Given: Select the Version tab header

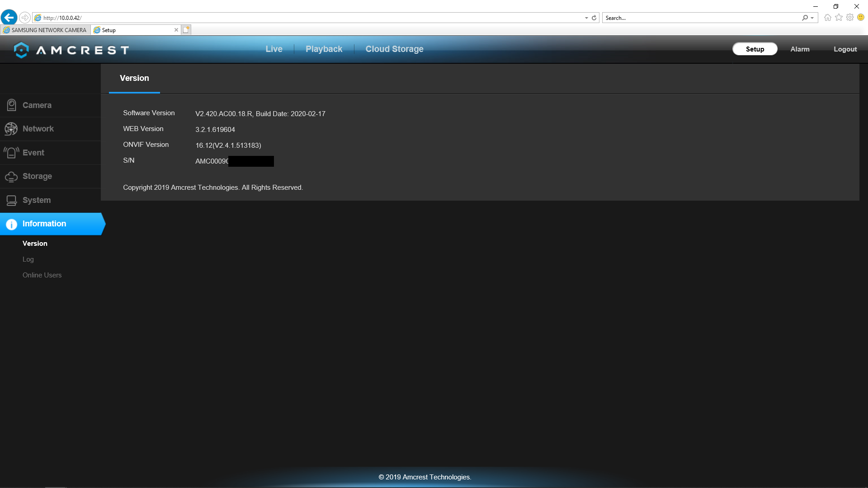Looking at the screenshot, I should click(134, 78).
